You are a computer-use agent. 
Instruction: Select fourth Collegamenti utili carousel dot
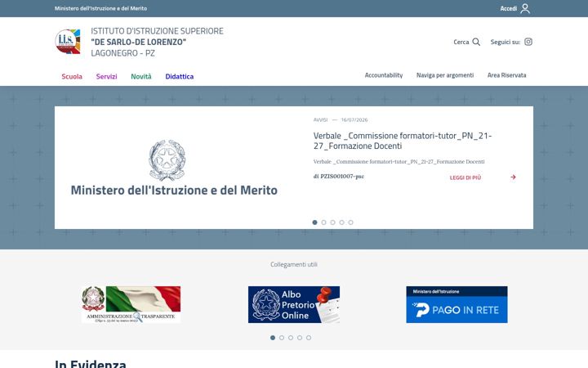[x=300, y=338]
